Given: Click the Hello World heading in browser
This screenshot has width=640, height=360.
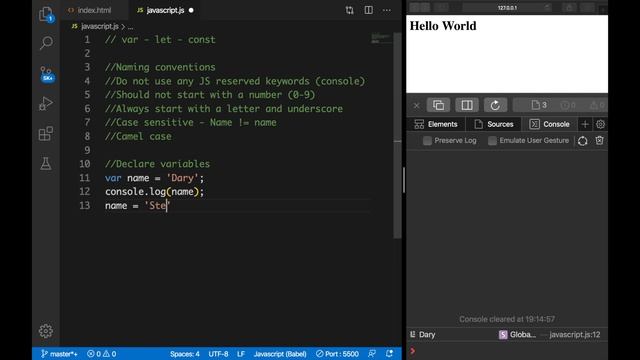Looking at the screenshot, I should pos(443,26).
